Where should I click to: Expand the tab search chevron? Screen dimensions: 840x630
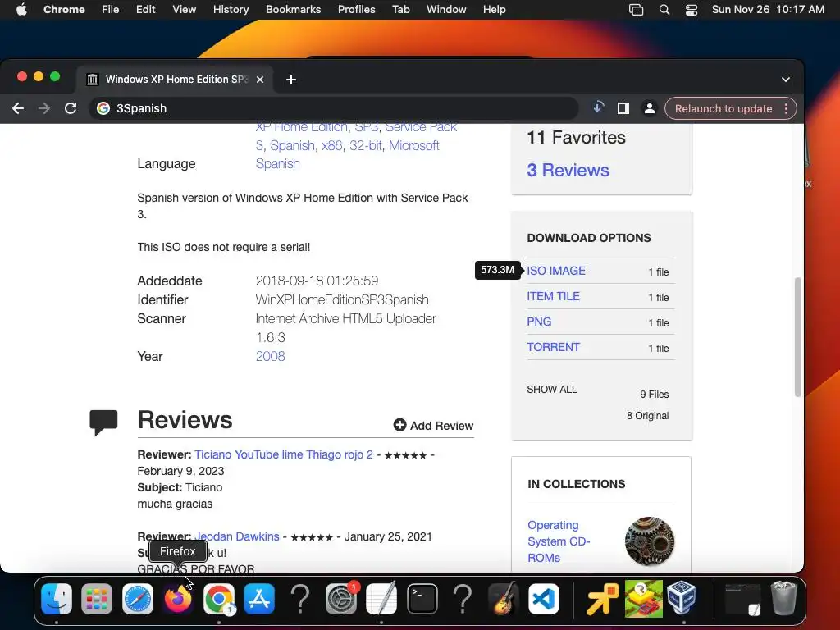tap(785, 80)
